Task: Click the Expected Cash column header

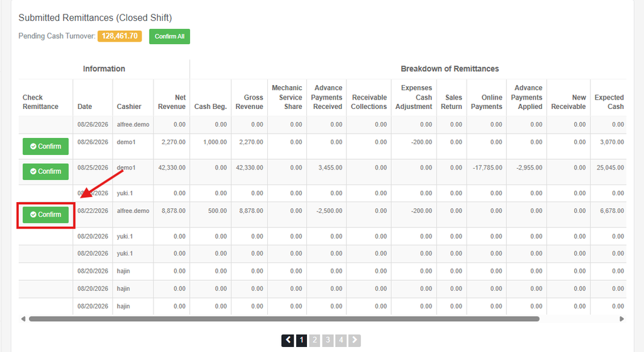Action: coord(609,102)
